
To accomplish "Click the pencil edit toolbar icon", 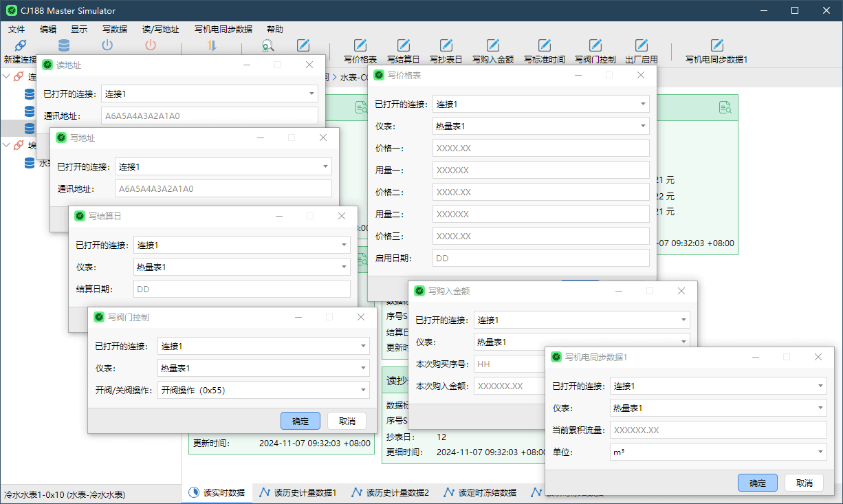I will point(305,45).
